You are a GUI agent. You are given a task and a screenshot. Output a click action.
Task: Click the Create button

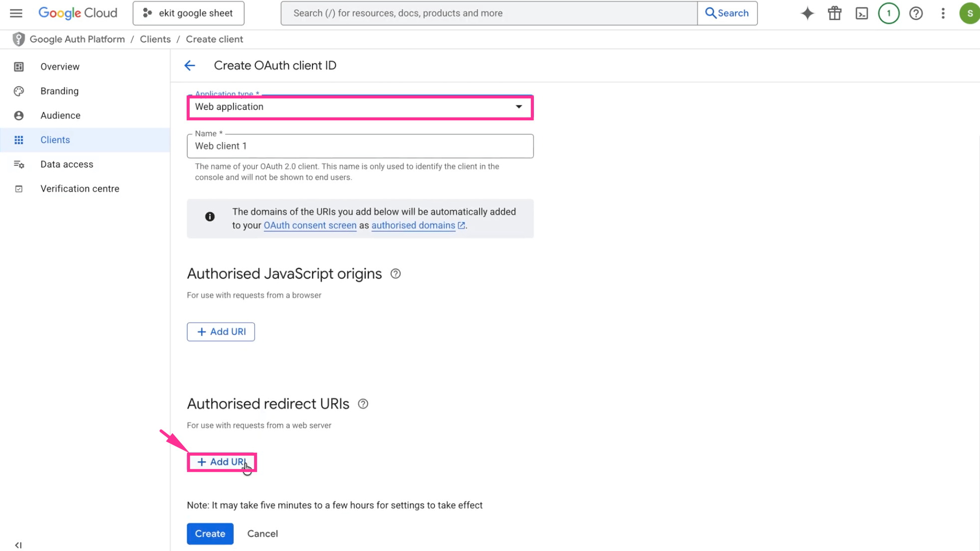point(210,534)
